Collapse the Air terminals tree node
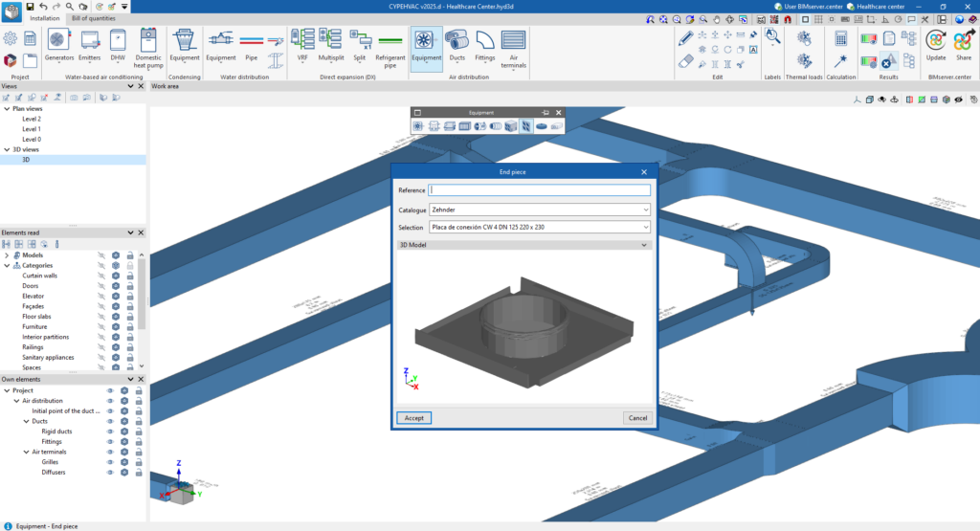Viewport: 980px width, 531px height. click(x=26, y=452)
